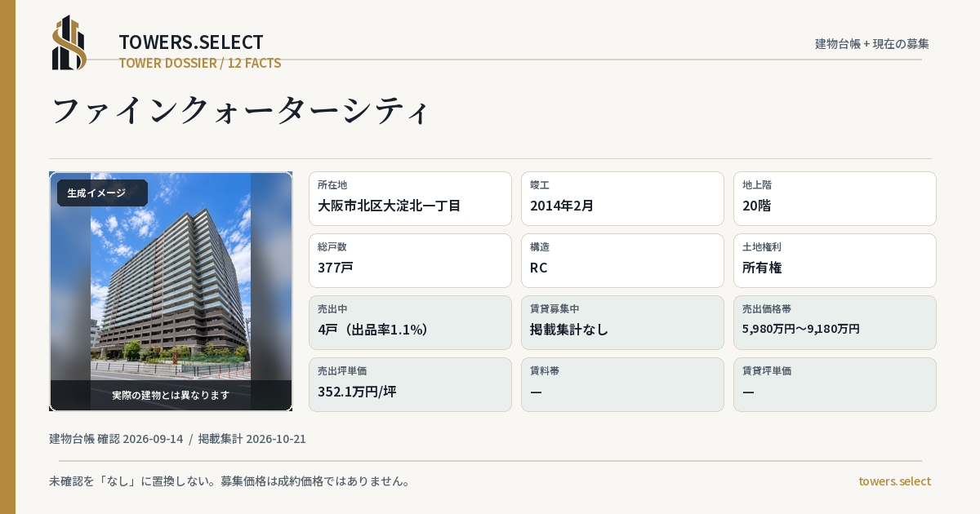Click the 土地権利 value 所有権

click(x=763, y=268)
